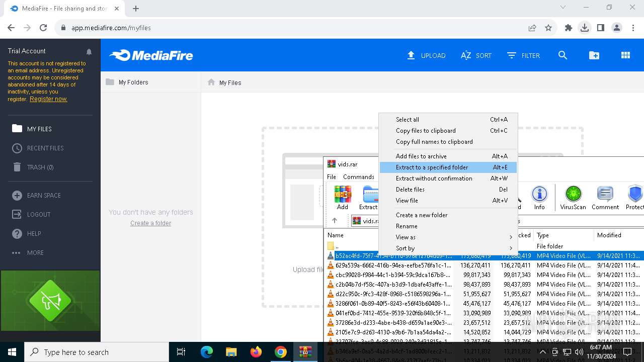Viewport: 644px width, 362px height.
Task: Click the MediaFire search magnifier icon
Action: click(x=562, y=55)
